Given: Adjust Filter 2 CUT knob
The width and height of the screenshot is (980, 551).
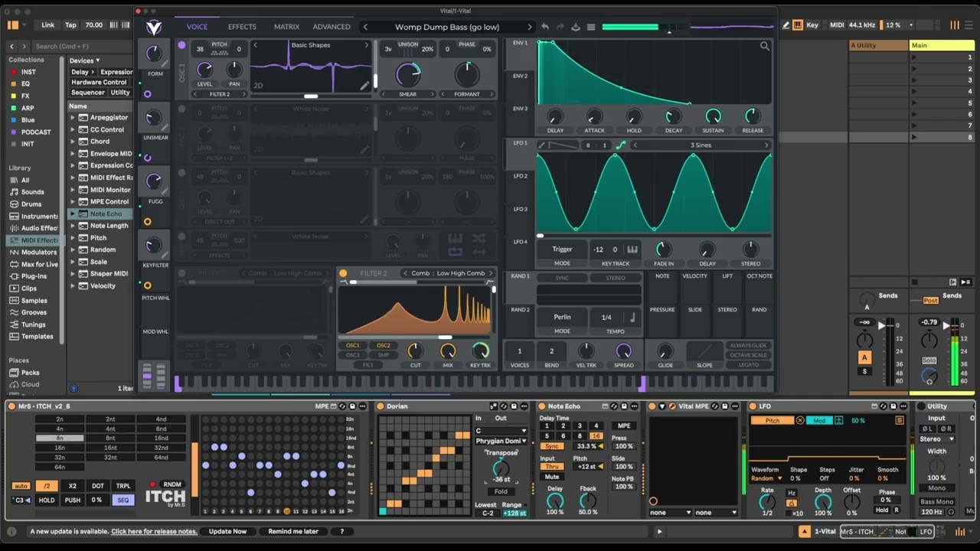Looking at the screenshot, I should tap(415, 351).
